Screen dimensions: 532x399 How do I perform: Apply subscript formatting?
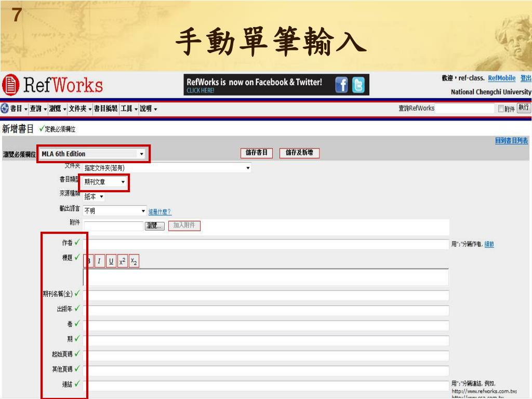click(134, 261)
